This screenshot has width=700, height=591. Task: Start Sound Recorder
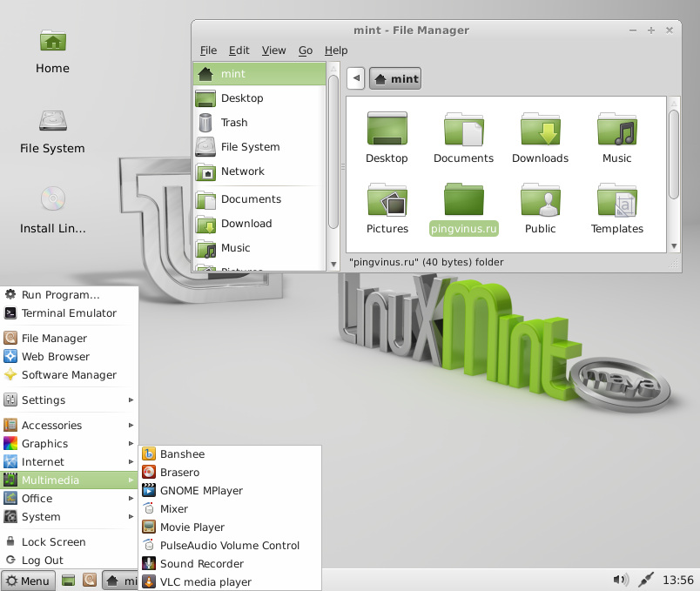coord(231,564)
